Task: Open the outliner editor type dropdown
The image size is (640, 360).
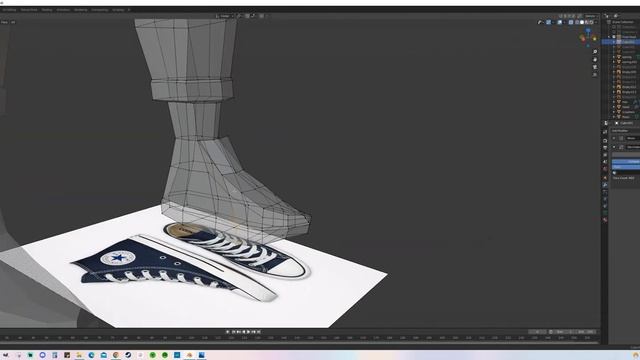Action: (606, 16)
